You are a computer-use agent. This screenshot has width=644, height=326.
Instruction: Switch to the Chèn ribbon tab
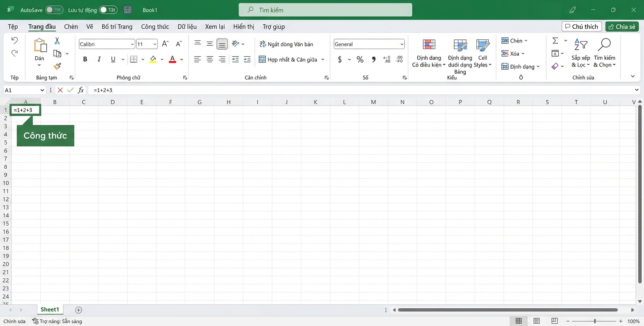(x=71, y=27)
